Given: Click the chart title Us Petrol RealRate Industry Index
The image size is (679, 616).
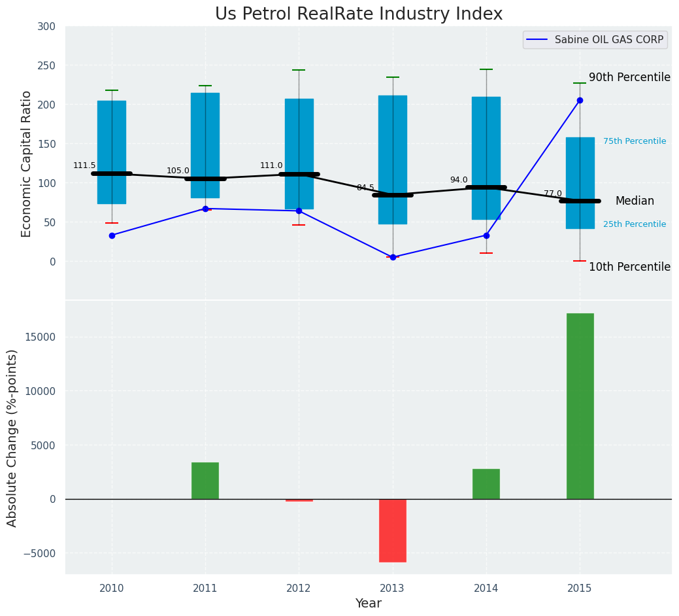Looking at the screenshot, I should [359, 14].
